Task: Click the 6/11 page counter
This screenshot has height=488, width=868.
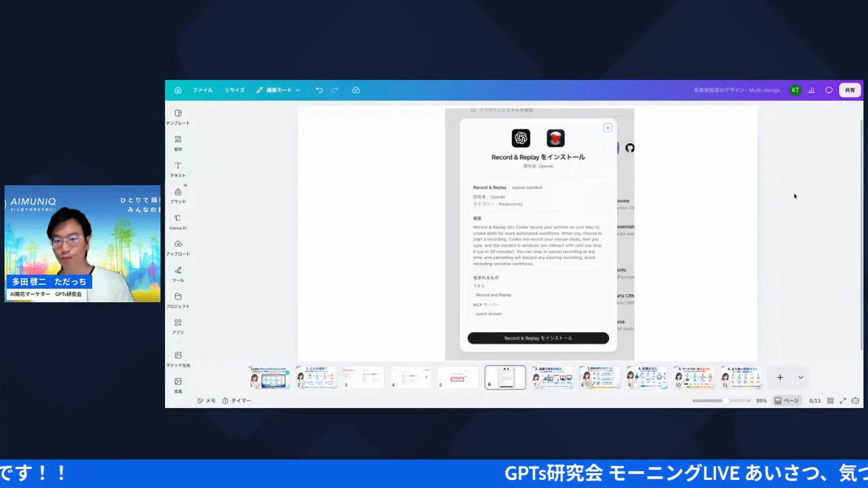Action: [x=814, y=401]
